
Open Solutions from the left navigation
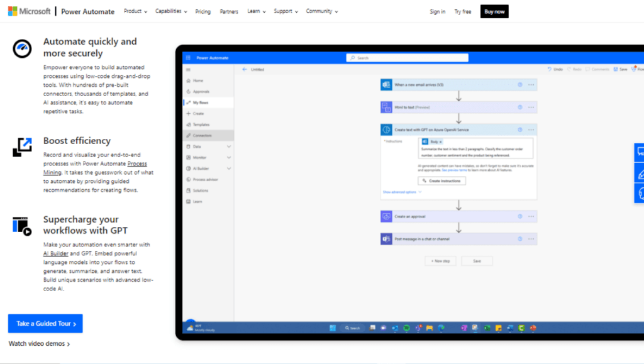tap(200, 190)
